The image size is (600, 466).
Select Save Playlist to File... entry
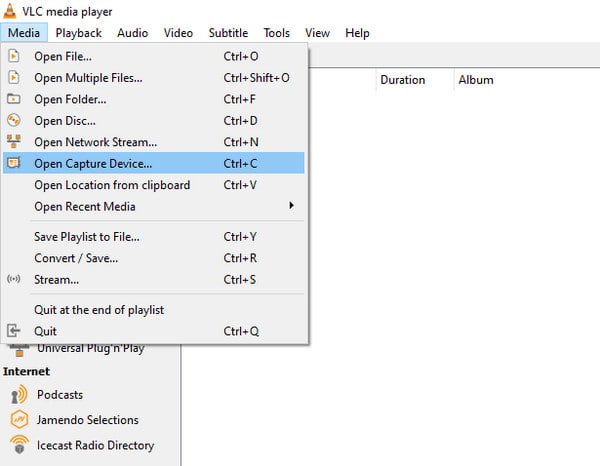[153, 236]
